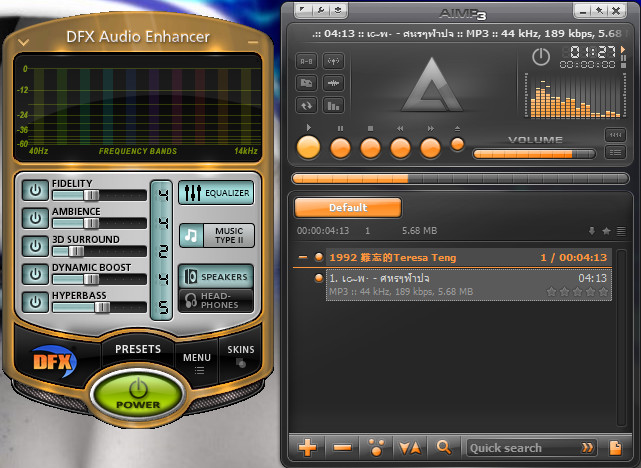
Task: Click the AIMP Next track button
Action: tap(430, 148)
